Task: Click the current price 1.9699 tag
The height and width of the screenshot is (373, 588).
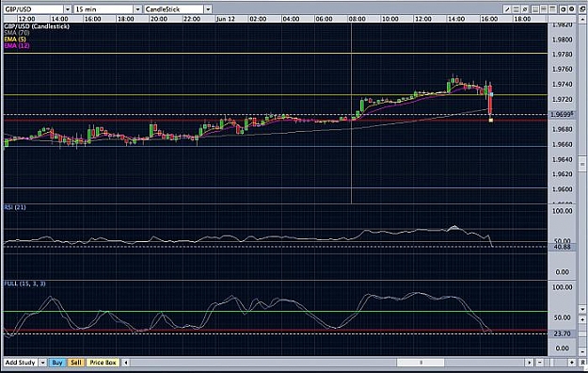Action: coord(562,114)
